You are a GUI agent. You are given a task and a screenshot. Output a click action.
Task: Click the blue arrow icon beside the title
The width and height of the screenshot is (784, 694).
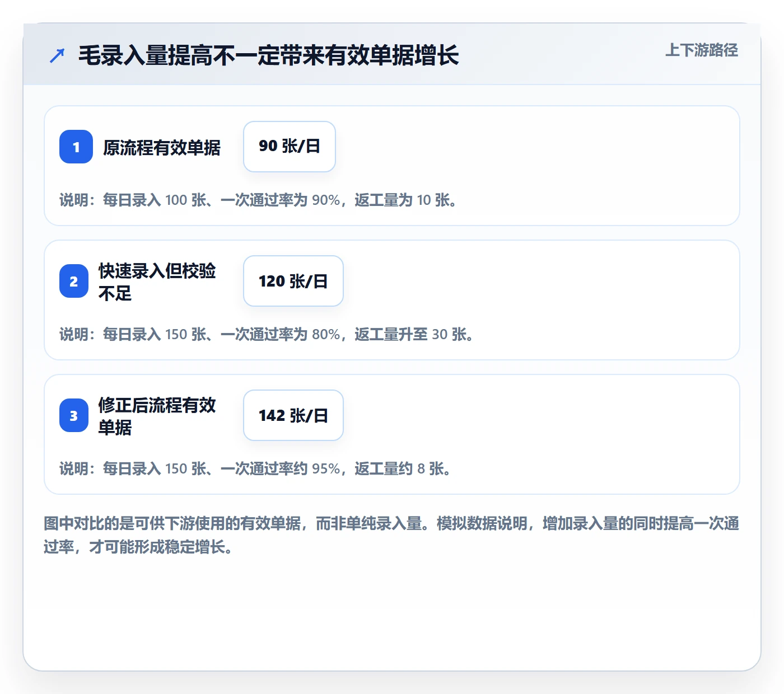[x=57, y=55]
